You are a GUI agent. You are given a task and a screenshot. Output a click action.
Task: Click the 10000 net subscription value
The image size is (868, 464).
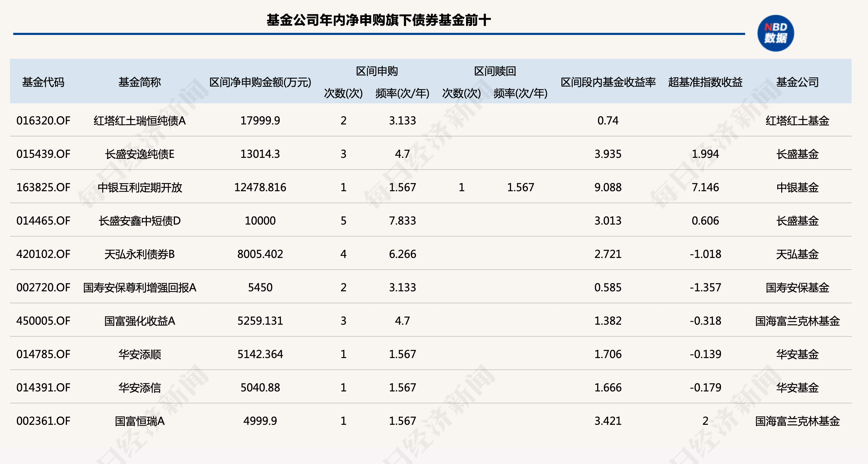[x=260, y=221]
